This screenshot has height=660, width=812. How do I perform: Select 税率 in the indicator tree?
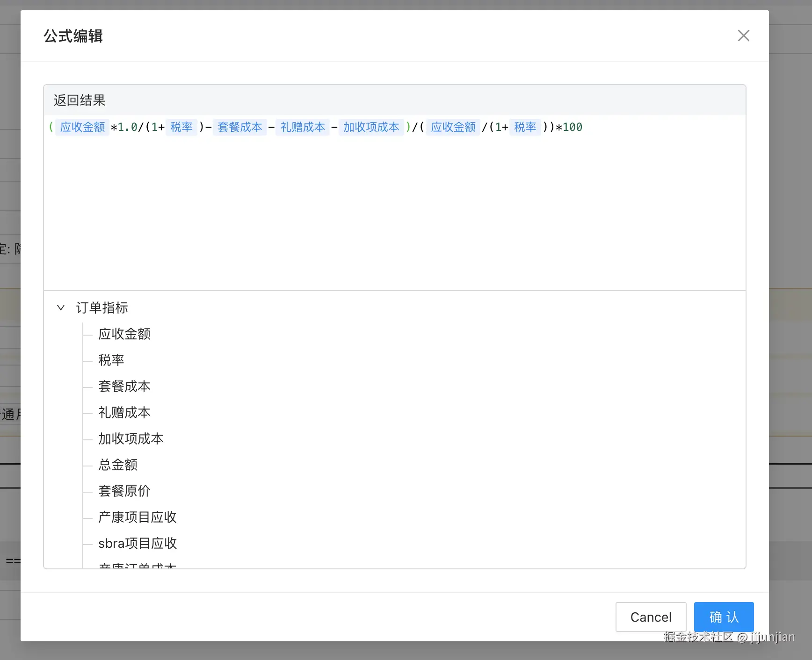tap(111, 360)
